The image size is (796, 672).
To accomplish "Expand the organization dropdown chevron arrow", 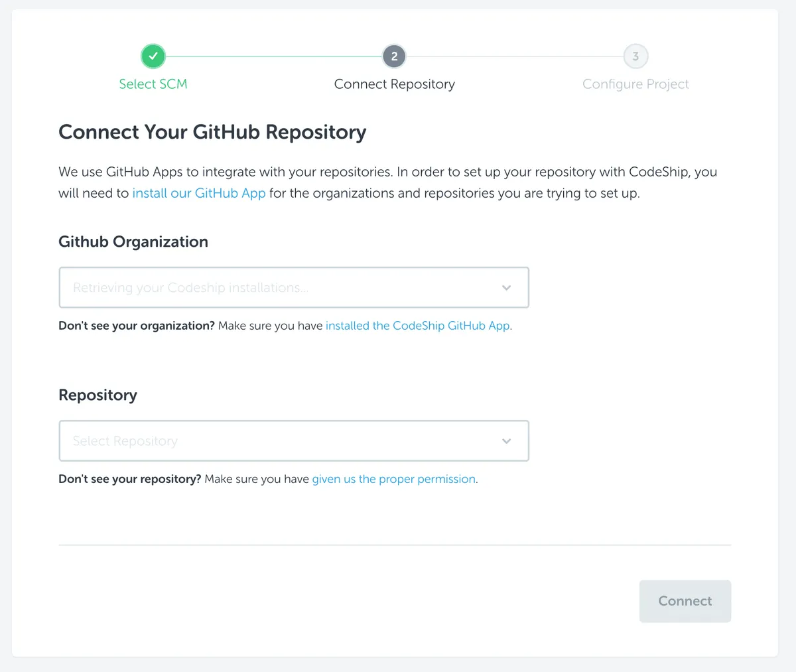I will (507, 288).
